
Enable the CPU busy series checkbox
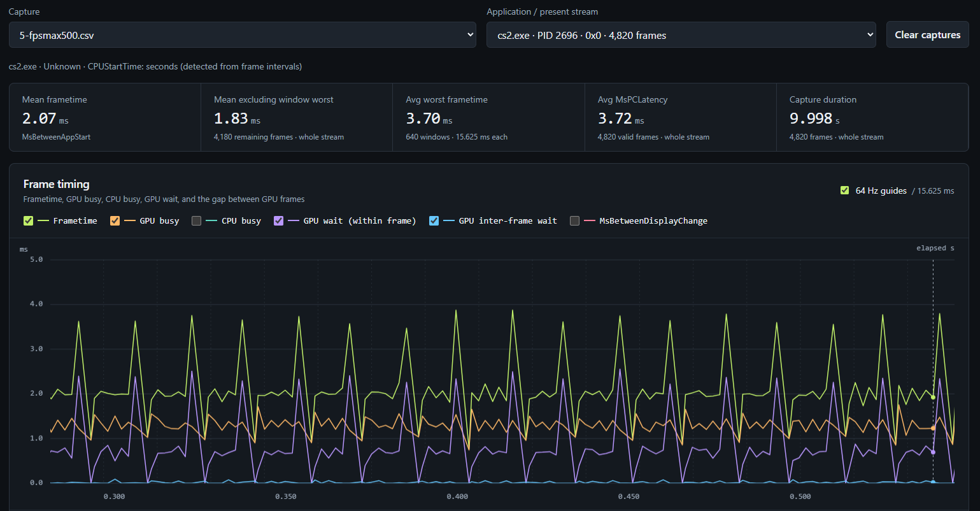pos(196,221)
